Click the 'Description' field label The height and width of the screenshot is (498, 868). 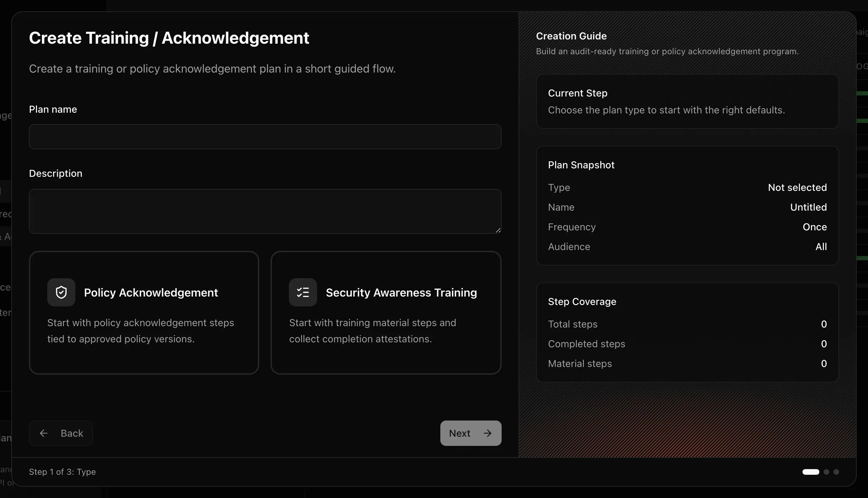[56, 173]
